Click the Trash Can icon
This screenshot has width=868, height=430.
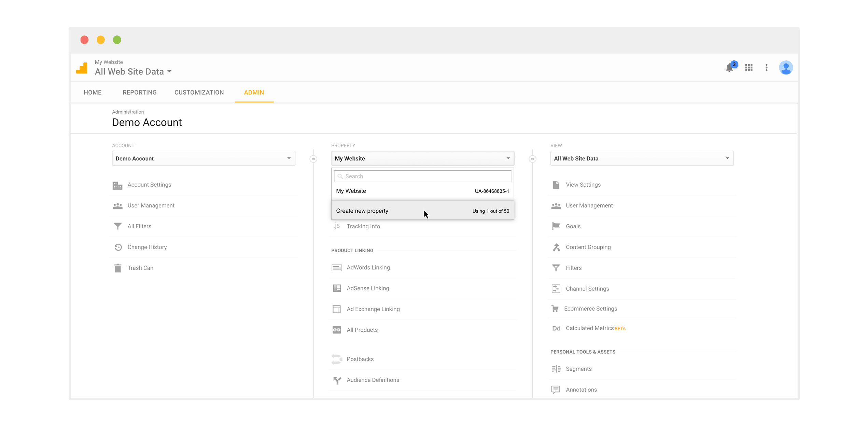tap(118, 268)
